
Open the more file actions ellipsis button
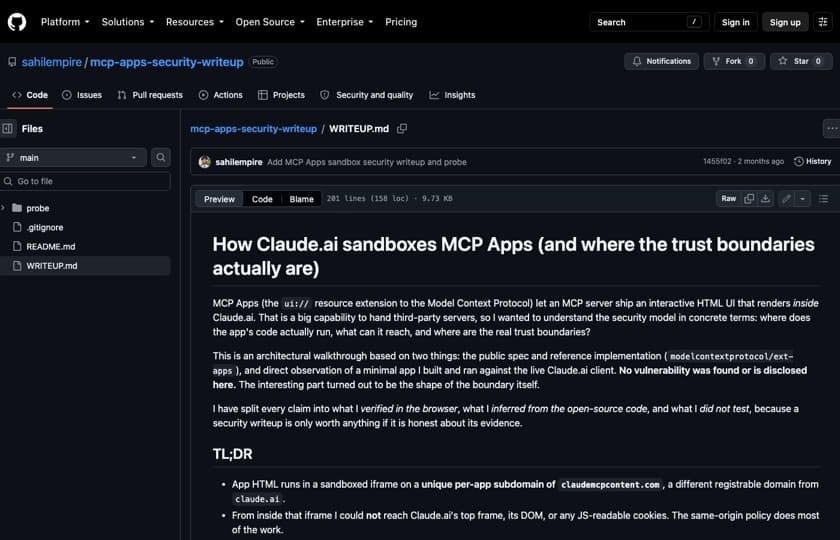click(x=831, y=129)
